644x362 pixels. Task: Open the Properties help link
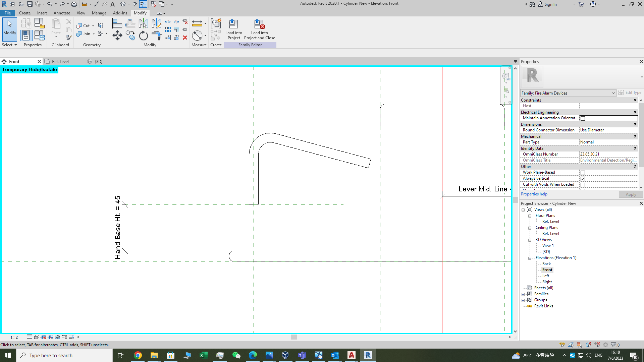(x=534, y=194)
